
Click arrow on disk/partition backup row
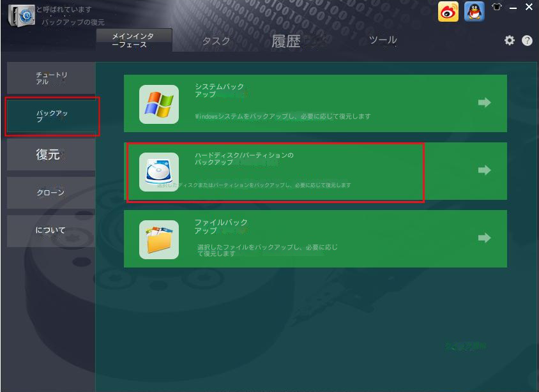(484, 170)
